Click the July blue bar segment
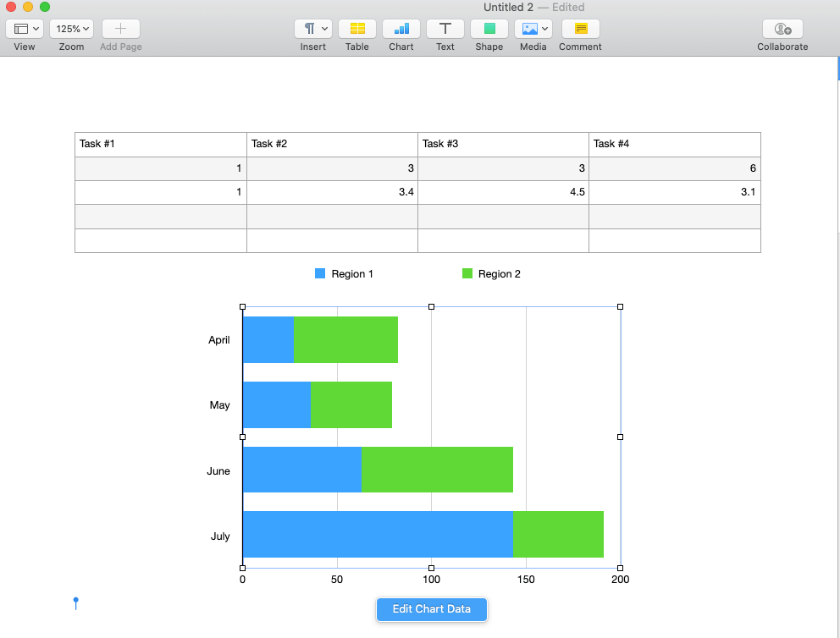The image size is (840, 638). [x=377, y=535]
